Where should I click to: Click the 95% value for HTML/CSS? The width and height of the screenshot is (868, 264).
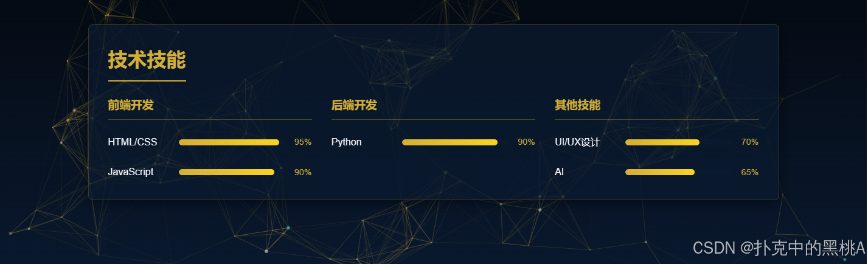point(303,142)
